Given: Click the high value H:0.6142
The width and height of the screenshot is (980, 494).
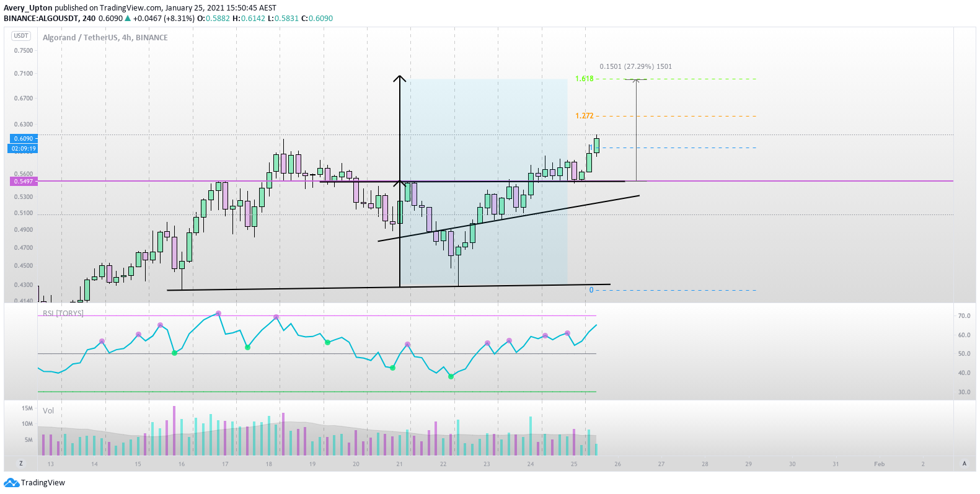Looking at the screenshot, I should pyautogui.click(x=249, y=19).
